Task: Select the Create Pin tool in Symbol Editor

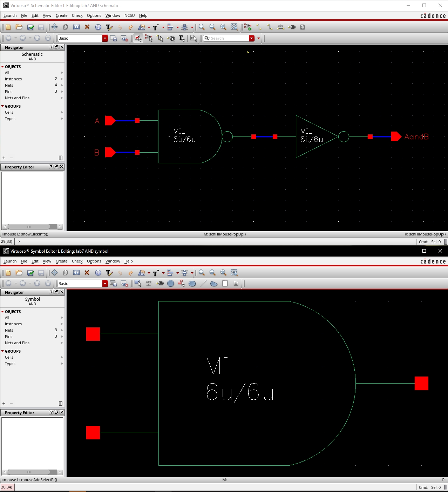Action: (160, 283)
